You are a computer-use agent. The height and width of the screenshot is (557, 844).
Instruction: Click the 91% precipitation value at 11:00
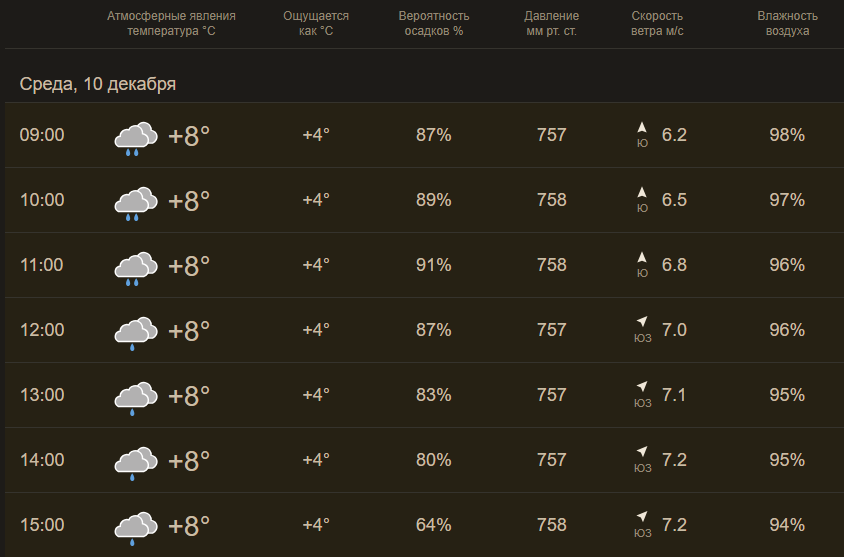point(433,265)
